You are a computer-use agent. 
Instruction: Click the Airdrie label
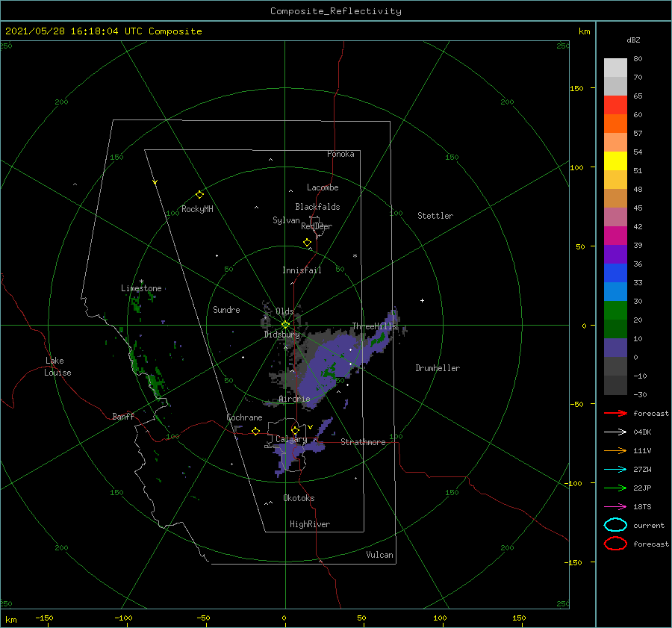[294, 399]
